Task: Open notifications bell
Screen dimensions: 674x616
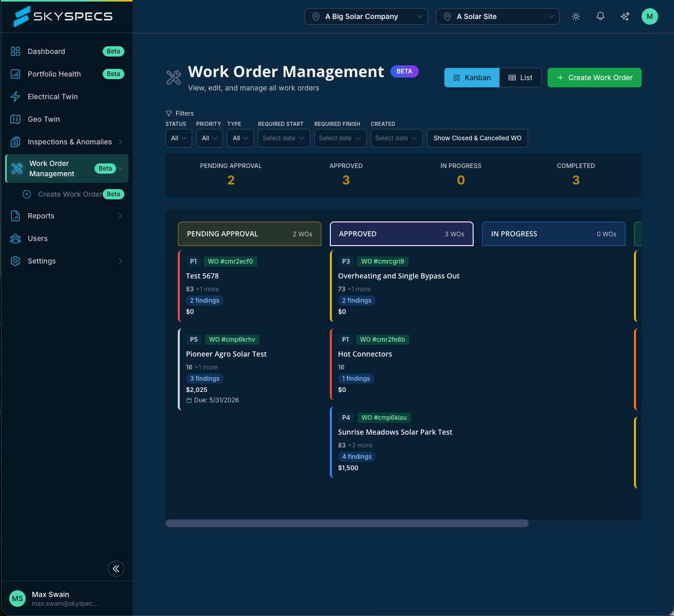Action: (601, 16)
